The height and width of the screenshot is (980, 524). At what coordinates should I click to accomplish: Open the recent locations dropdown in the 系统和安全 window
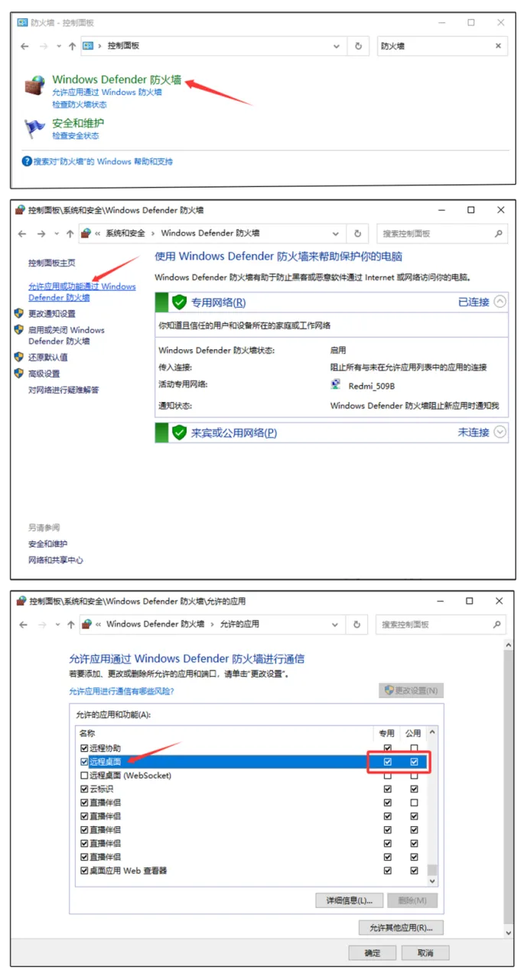coord(57,234)
